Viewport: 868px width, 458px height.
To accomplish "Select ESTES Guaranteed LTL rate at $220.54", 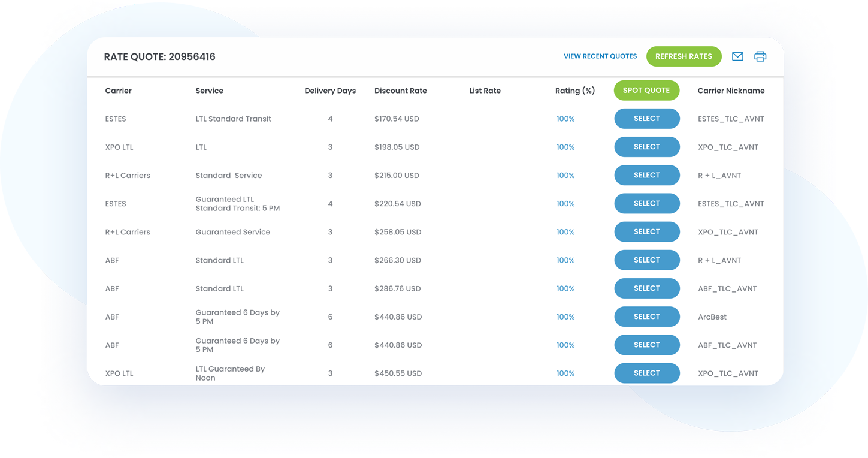I will click(x=646, y=204).
